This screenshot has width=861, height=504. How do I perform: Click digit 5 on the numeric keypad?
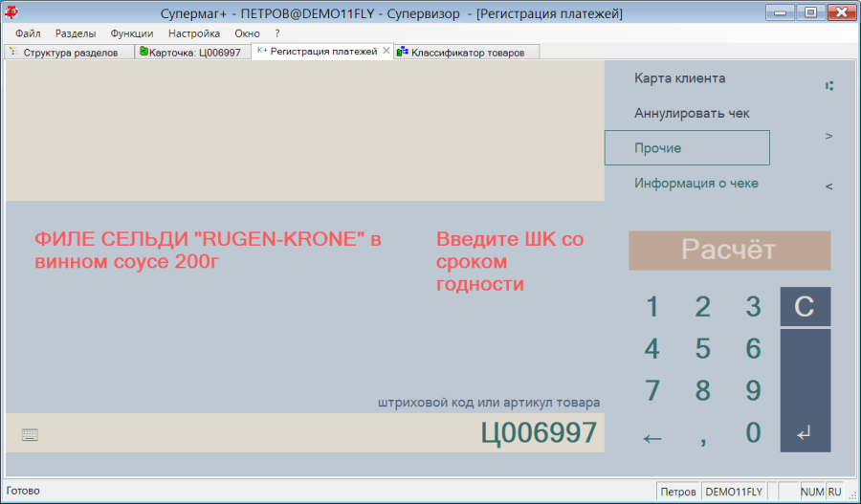703,349
